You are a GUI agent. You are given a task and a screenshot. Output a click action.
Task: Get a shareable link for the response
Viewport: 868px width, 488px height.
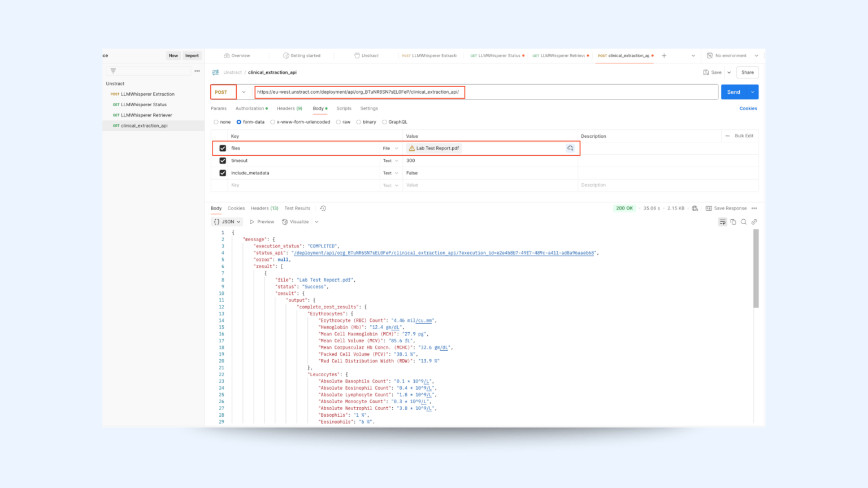754,221
